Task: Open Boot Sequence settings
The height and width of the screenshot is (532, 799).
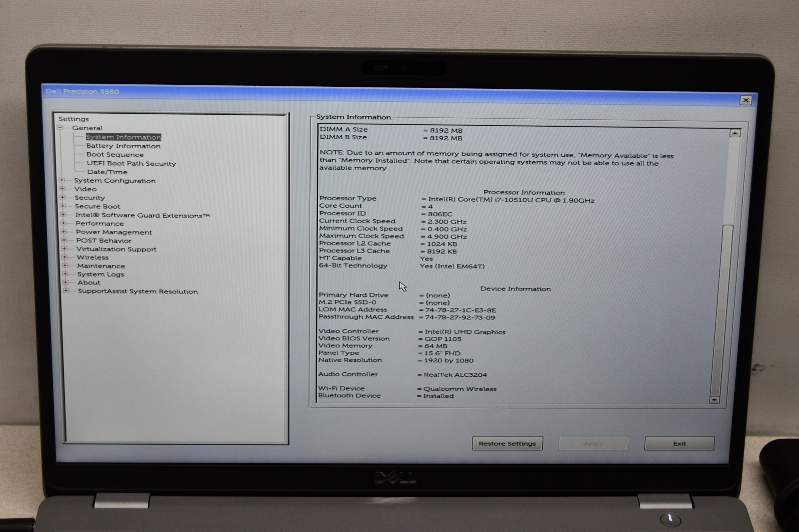Action: pos(115,155)
